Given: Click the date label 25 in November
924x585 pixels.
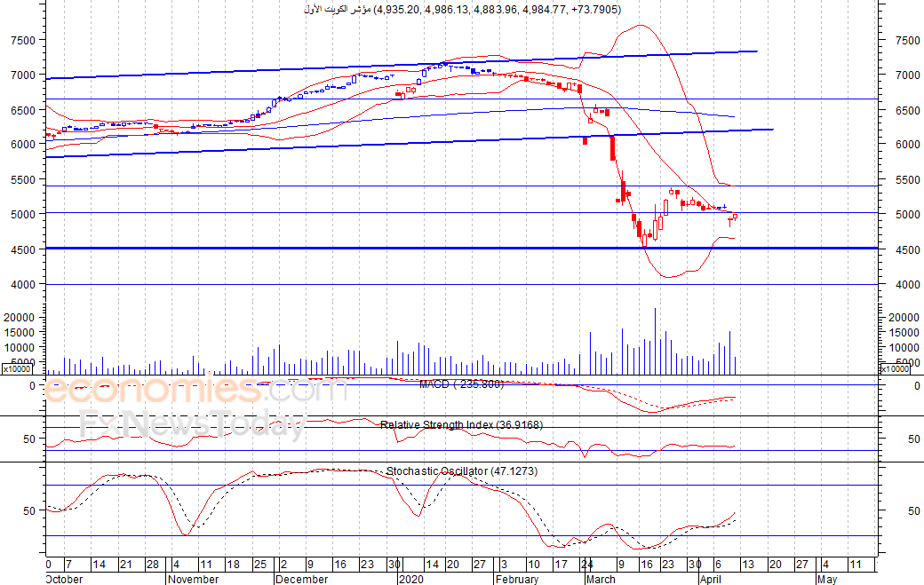Looking at the screenshot, I should point(260,565).
